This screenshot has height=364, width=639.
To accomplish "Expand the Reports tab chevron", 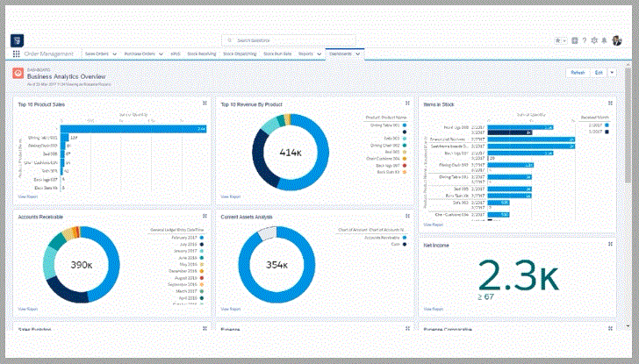I will [x=319, y=54].
